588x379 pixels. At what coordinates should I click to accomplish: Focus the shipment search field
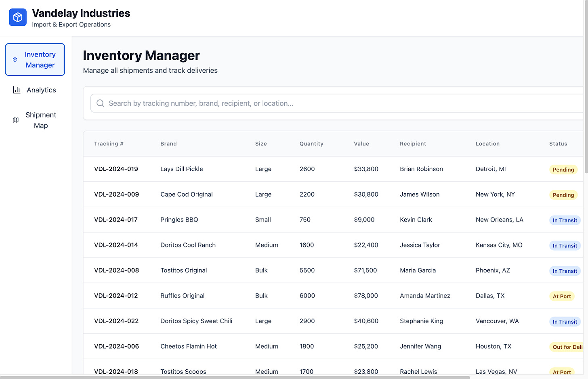pos(337,103)
